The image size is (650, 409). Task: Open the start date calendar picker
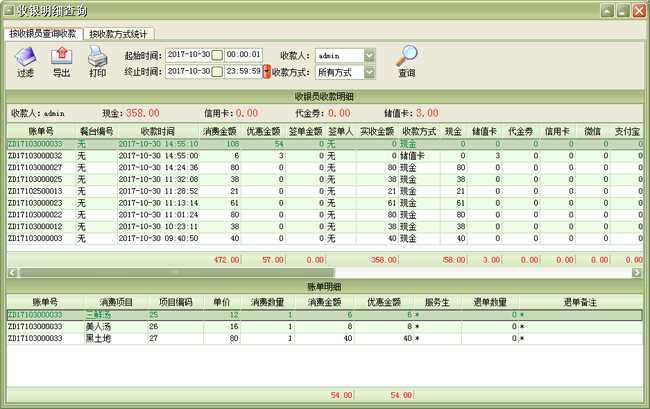[x=217, y=54]
